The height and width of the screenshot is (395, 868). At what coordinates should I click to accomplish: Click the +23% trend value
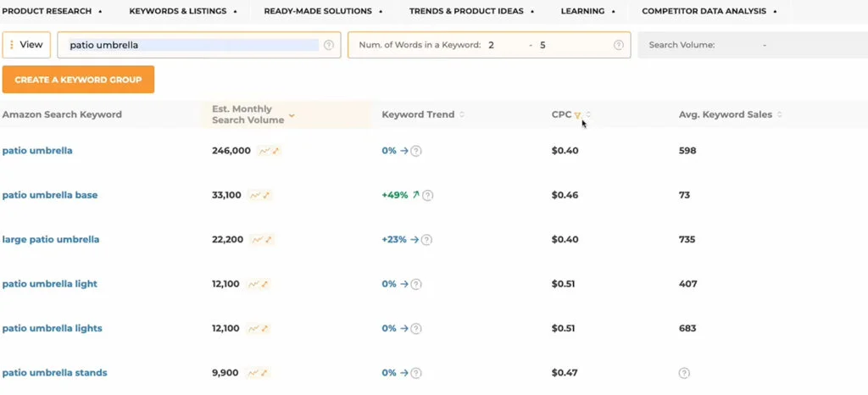pos(394,240)
